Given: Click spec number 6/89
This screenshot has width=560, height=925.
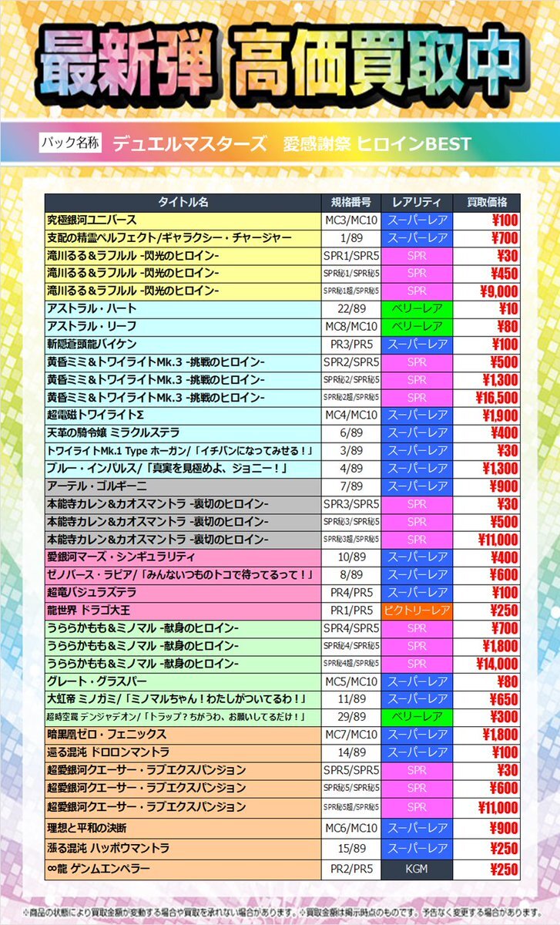Looking at the screenshot, I should tap(350, 433).
